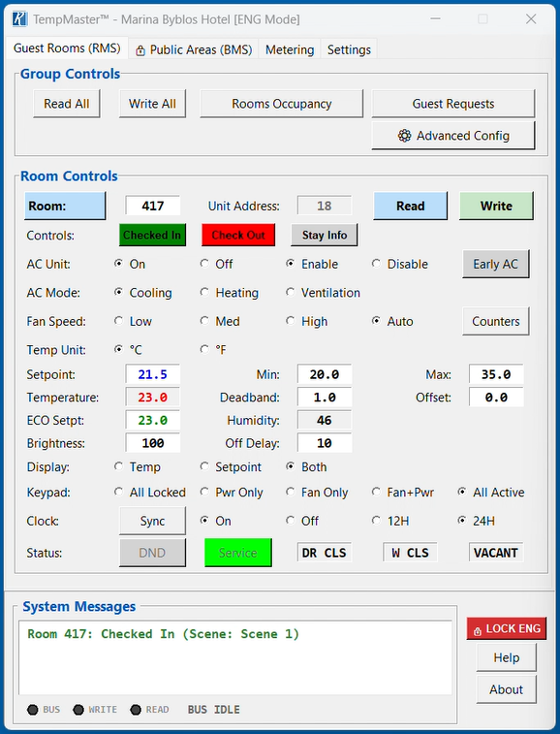Viewport: 560px width, 734px height.
Task: Open the Counters button
Action: (496, 321)
